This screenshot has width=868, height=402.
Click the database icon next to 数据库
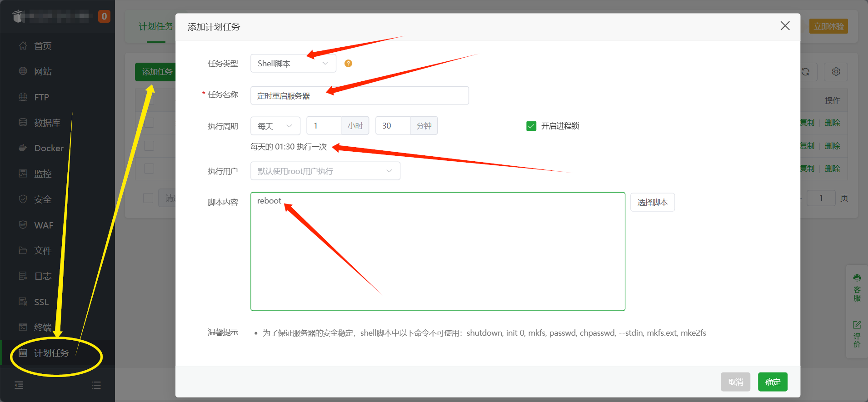tap(23, 122)
